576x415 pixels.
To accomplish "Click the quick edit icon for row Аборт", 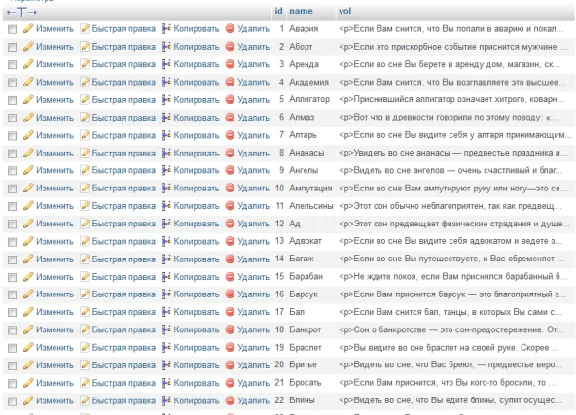I will coord(85,47).
